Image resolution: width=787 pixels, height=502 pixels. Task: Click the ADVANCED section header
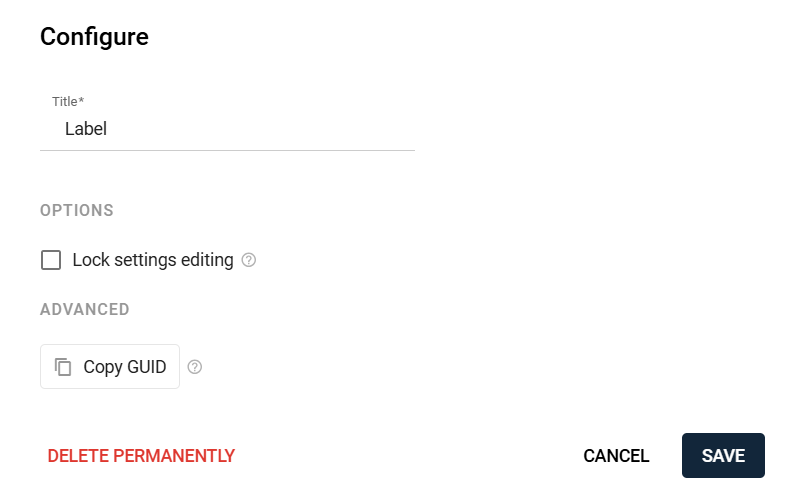(85, 310)
